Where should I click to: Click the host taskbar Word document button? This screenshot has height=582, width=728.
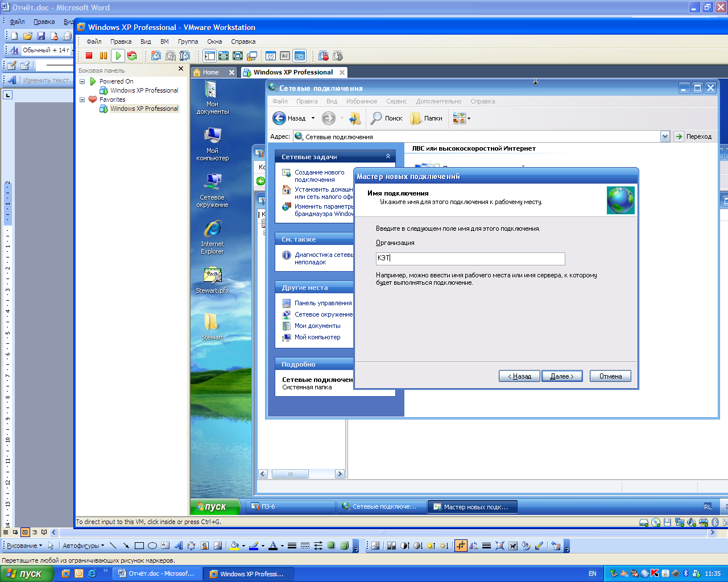(x=156, y=573)
